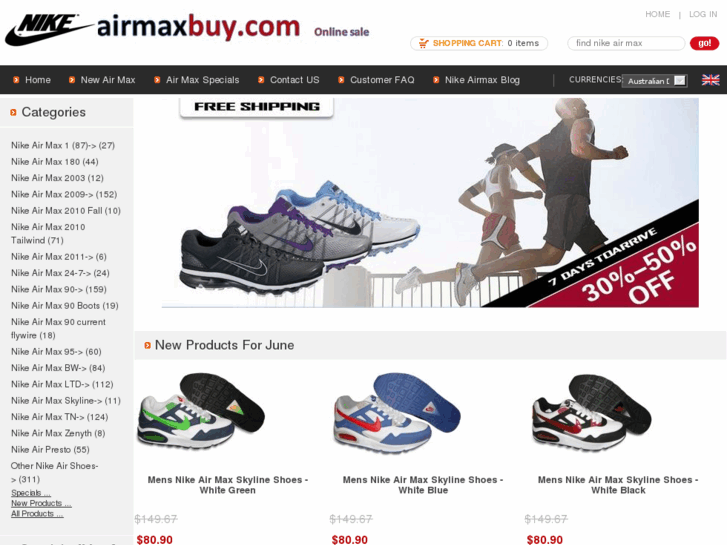727x545 pixels.
Task: Open the New Air Max menu item
Action: [108, 80]
